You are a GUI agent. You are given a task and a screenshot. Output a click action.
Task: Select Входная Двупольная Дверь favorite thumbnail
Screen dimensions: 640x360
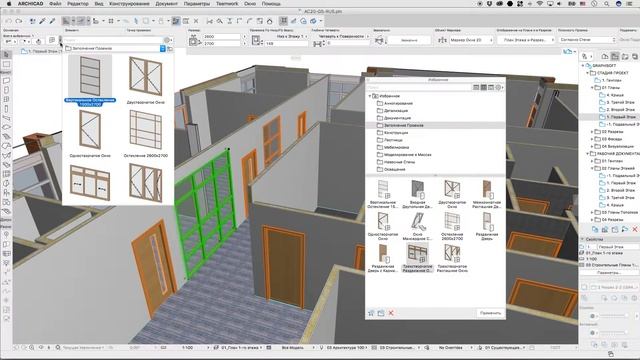point(418,194)
